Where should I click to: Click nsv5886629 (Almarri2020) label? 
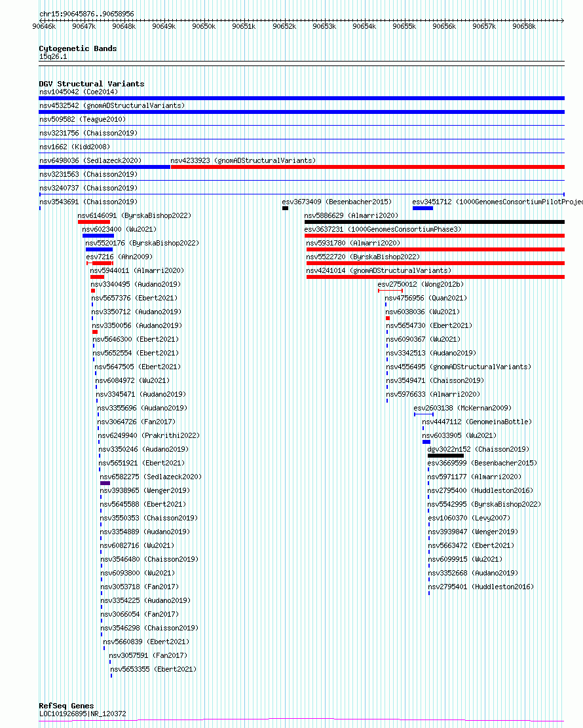tap(351, 216)
